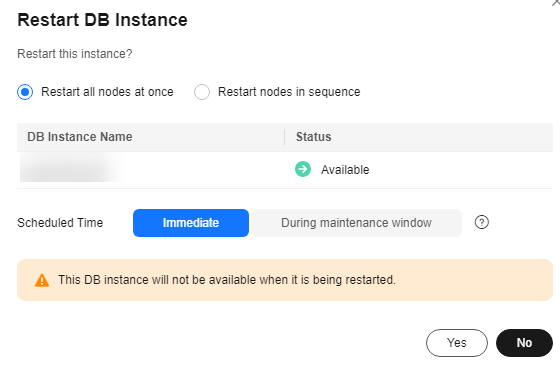The width and height of the screenshot is (560, 366).
Task: Select the Restart all nodes at once radio button
Action: pyautogui.click(x=25, y=92)
